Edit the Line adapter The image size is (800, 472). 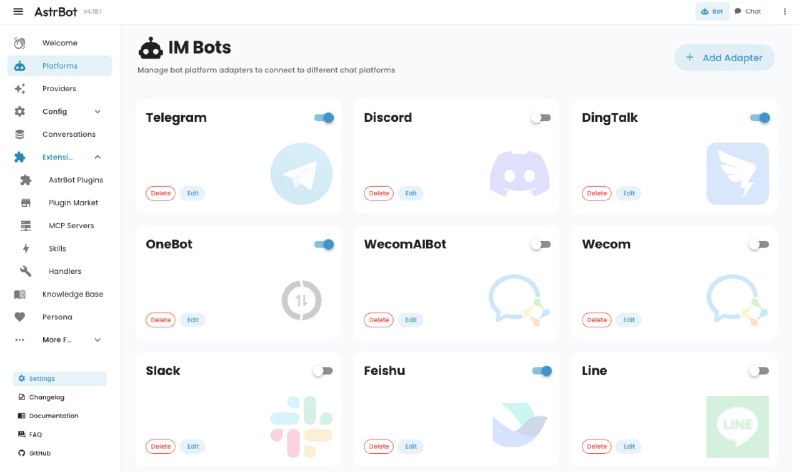629,446
